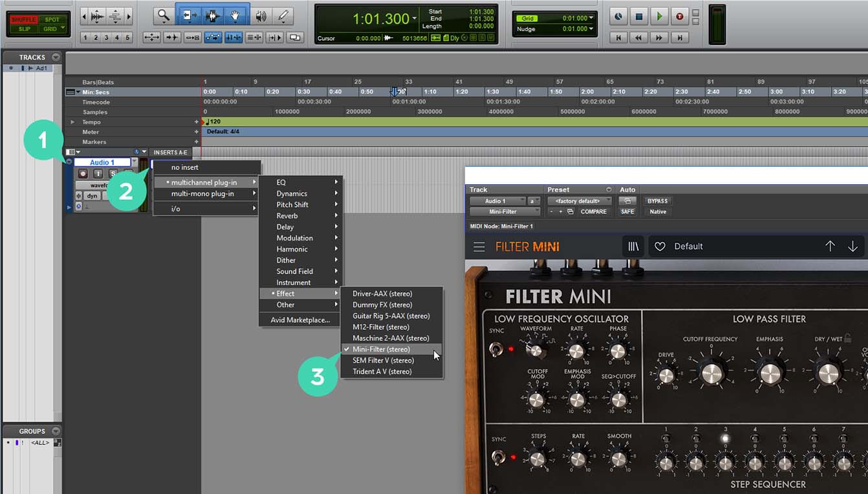The width and height of the screenshot is (868, 494).
Task: Recall zoom preset 5
Action: click(127, 38)
